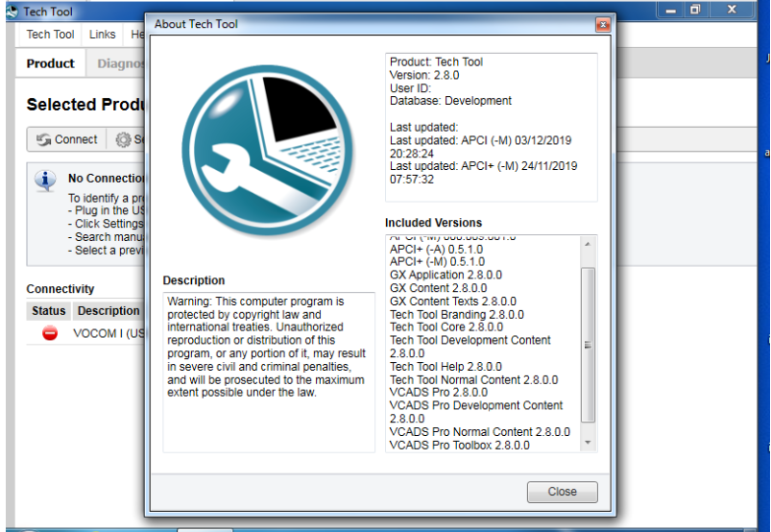Click 'Version: 2.8.0' text in product info
Image resolution: width=771 pixels, height=532 pixels.
424,75
